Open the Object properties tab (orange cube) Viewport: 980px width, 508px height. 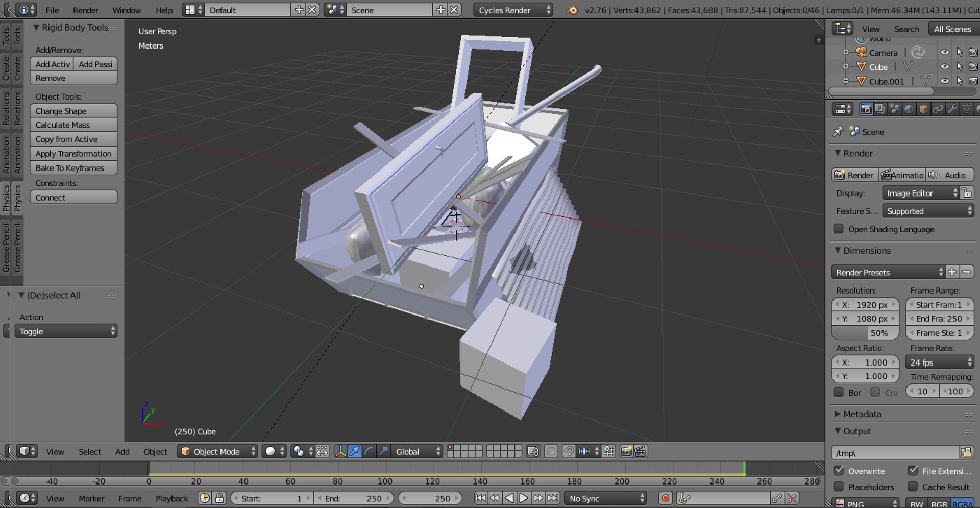[923, 109]
